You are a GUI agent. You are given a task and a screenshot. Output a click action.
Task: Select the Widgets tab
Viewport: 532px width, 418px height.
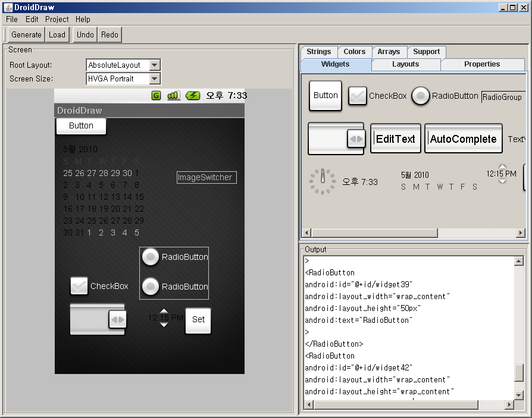[336, 64]
